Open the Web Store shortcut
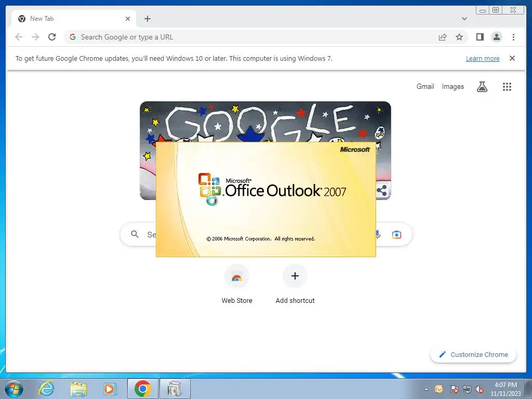 [237, 285]
